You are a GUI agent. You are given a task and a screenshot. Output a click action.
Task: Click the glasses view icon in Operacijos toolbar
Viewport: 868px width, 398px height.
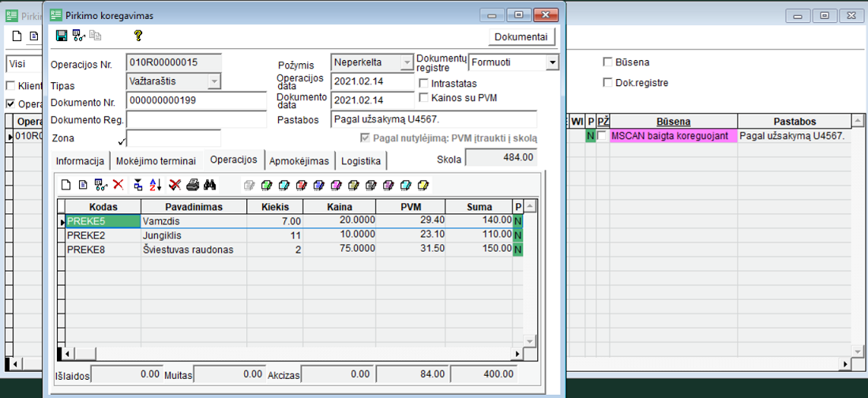pos(100,185)
